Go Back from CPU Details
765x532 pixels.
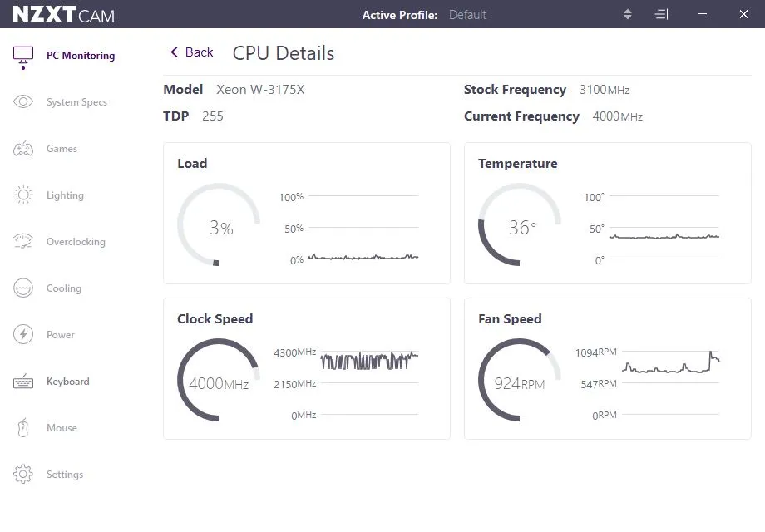(x=192, y=52)
